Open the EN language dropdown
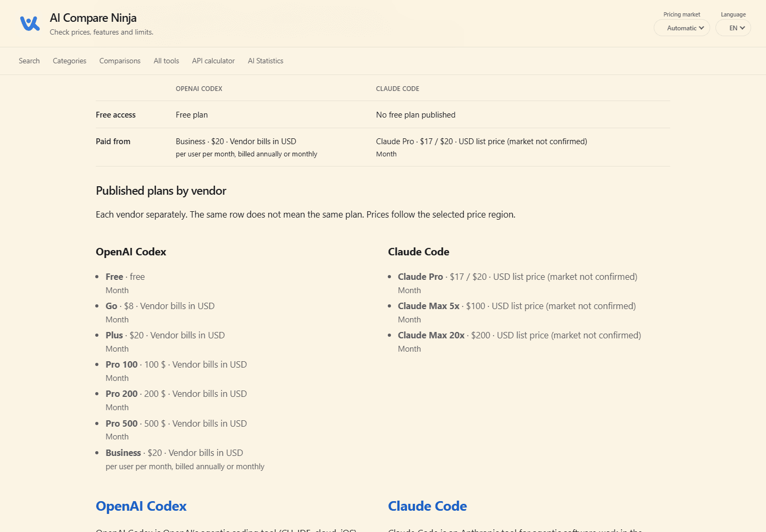 click(x=733, y=28)
